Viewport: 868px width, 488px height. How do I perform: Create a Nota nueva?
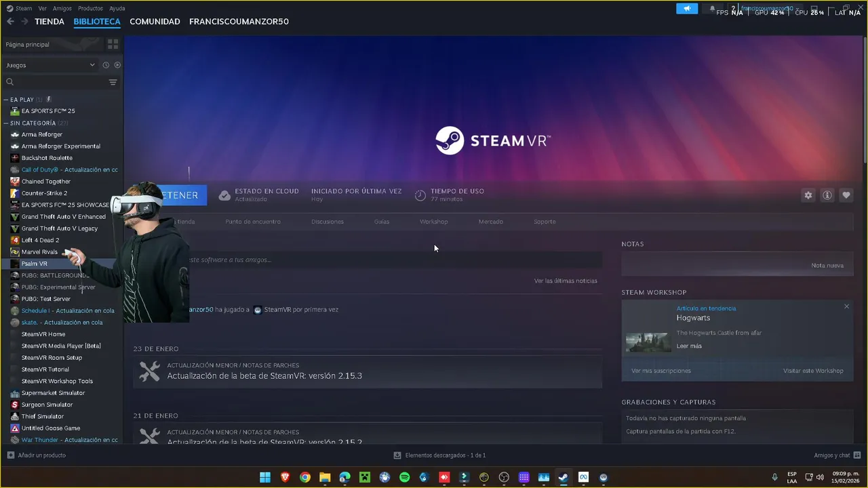tap(827, 266)
